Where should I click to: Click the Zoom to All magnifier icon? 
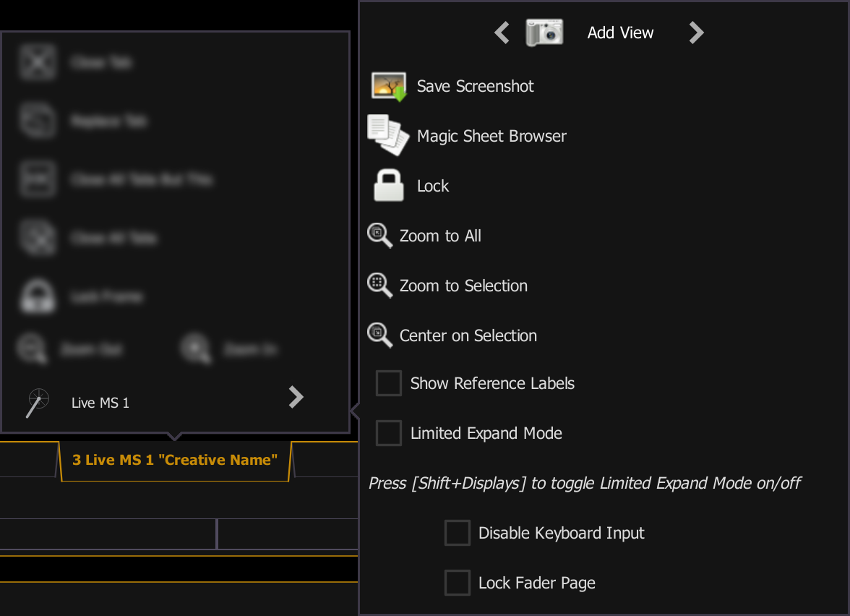coord(379,236)
